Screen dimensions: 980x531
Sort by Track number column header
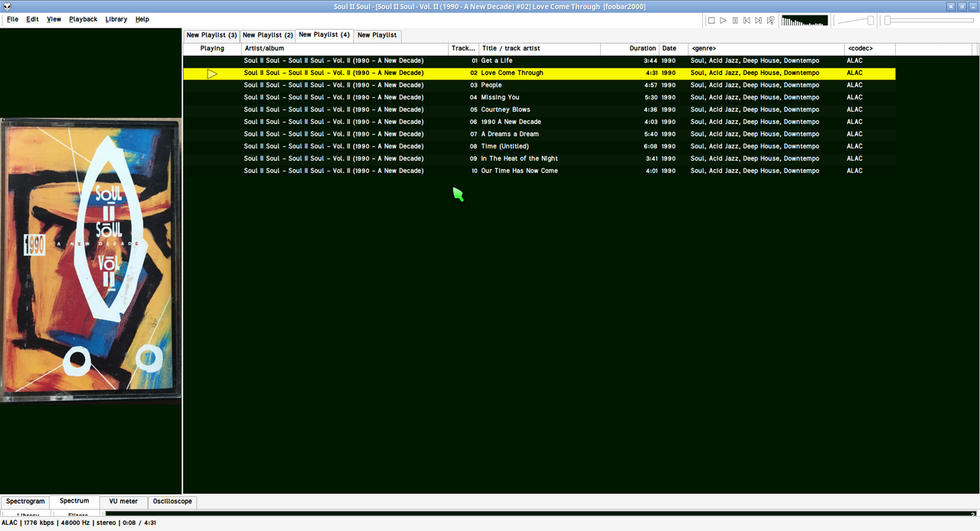pos(463,48)
